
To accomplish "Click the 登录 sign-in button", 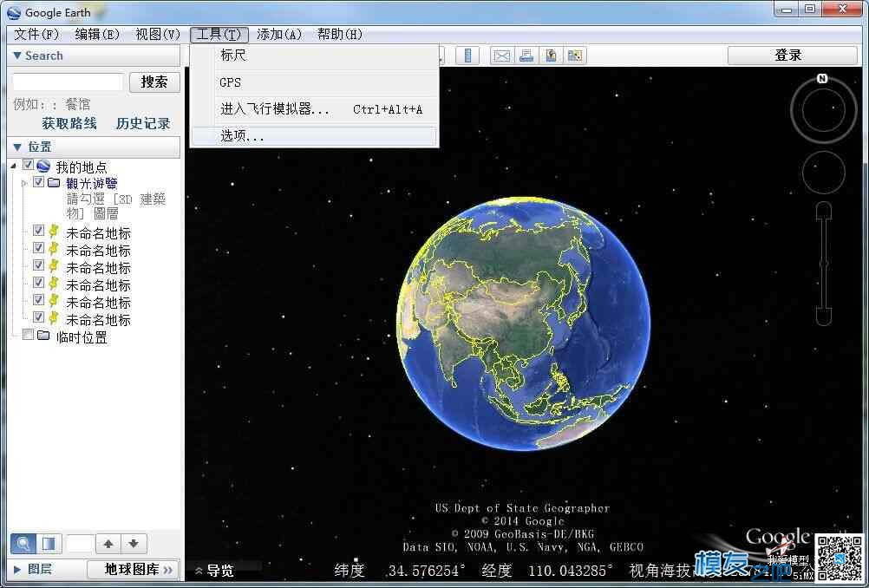I will click(792, 55).
